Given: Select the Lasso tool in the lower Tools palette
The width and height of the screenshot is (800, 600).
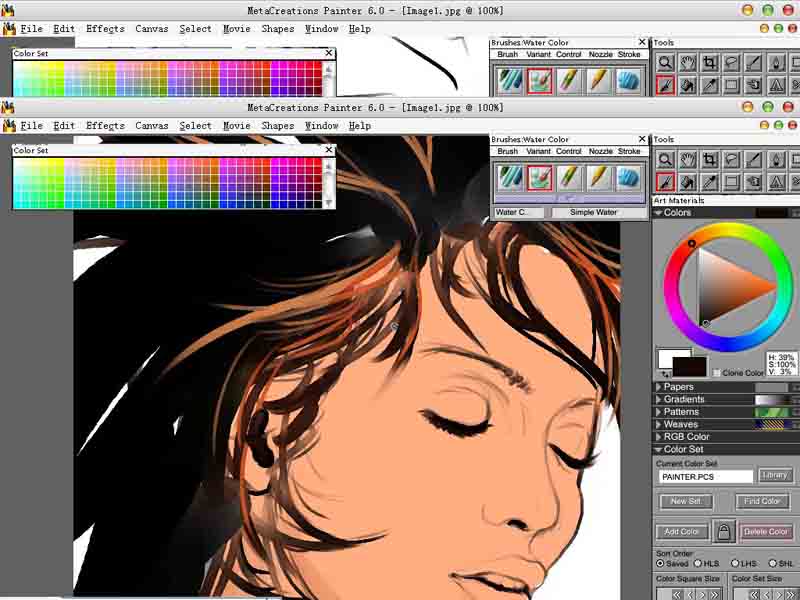Looking at the screenshot, I should 732,160.
